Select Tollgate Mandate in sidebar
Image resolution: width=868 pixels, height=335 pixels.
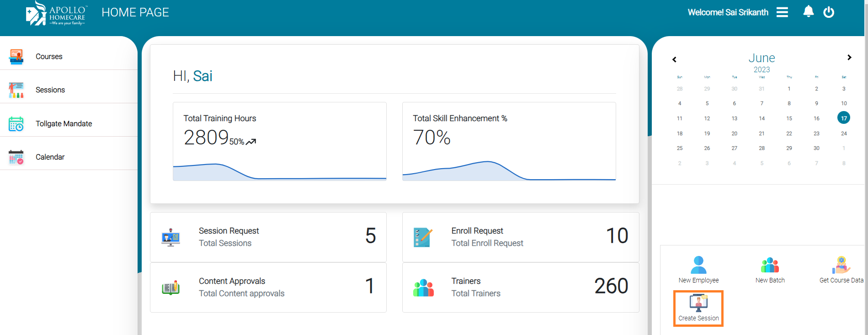click(x=64, y=124)
